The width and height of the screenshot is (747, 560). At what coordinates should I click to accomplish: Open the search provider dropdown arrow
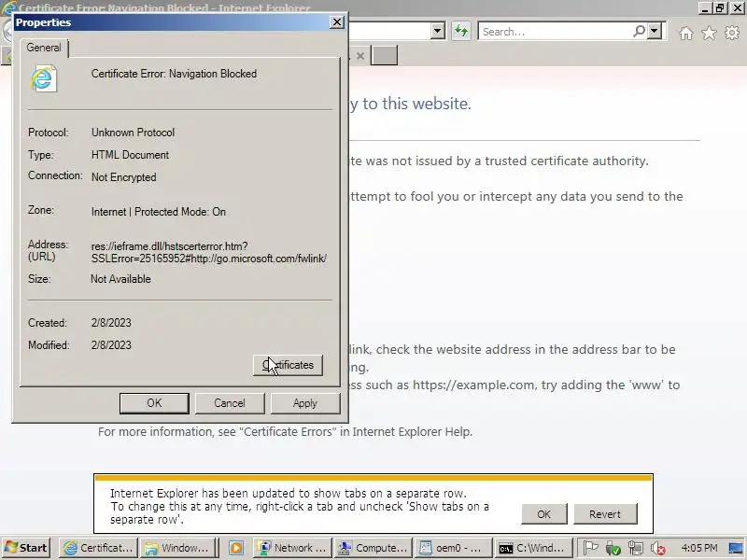(x=655, y=31)
